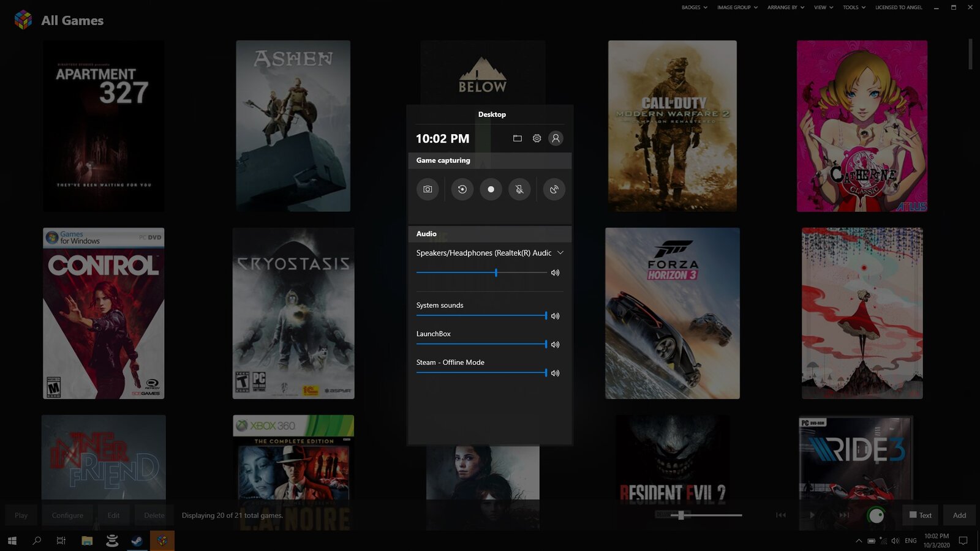This screenshot has width=980, height=551.
Task: Adjust the Steam - Offline Mode volume slider
Action: click(481, 373)
